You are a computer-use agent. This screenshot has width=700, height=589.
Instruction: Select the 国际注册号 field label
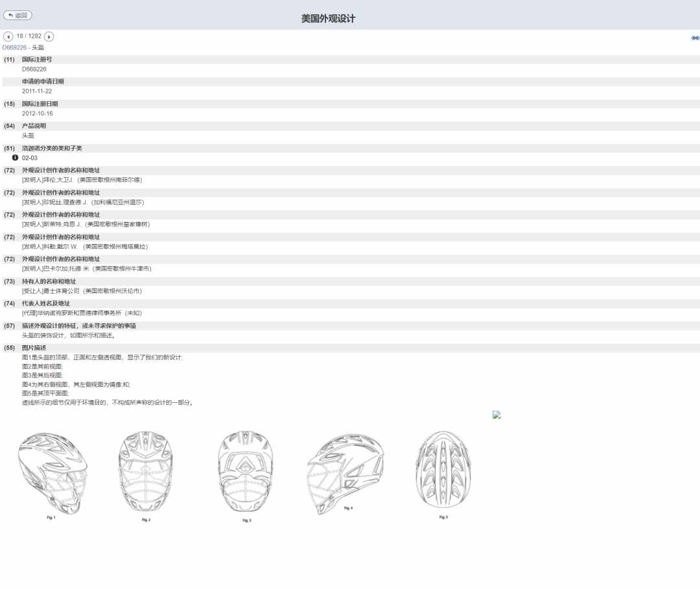(x=36, y=60)
